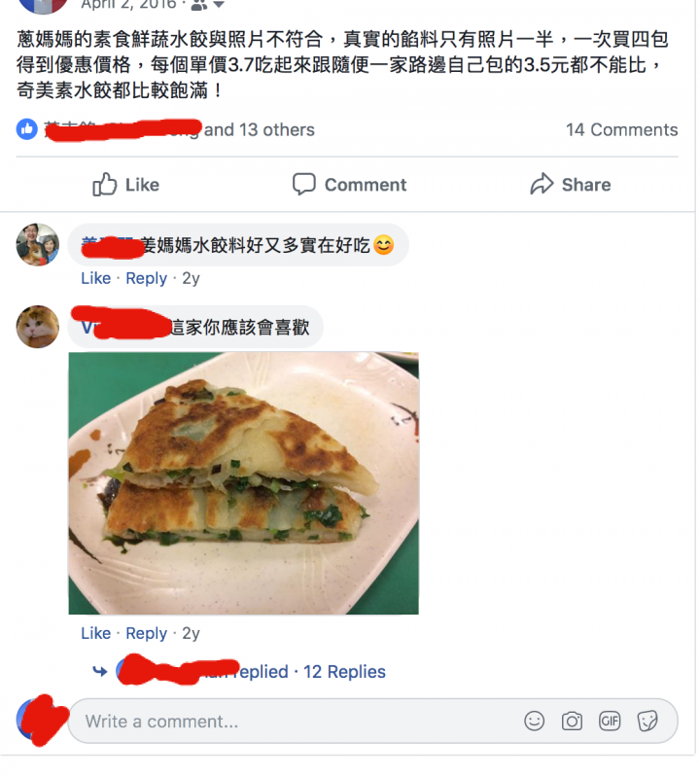Click the Like thumbs-up icon under post
700x776 pixels.
pos(104,185)
